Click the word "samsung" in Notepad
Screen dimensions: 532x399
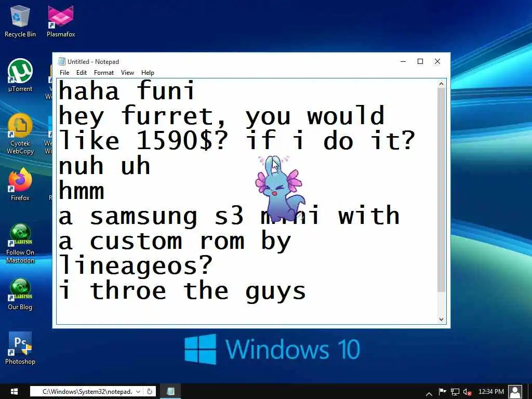(143, 216)
